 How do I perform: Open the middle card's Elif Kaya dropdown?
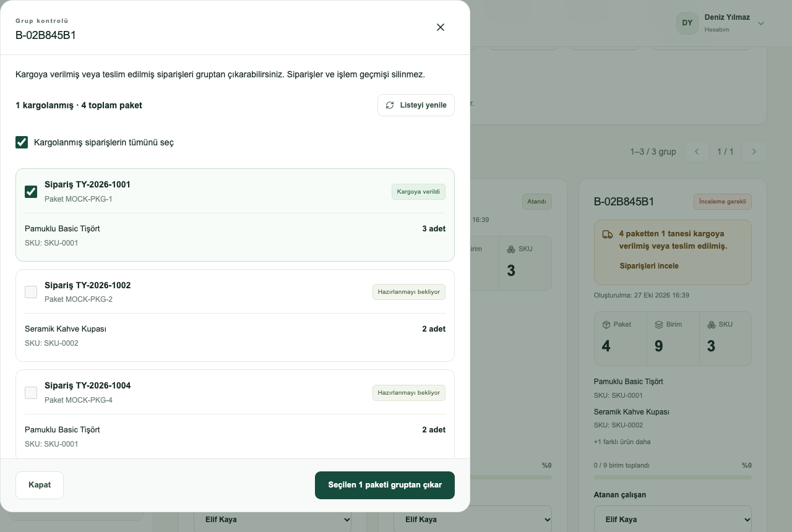tap(473, 520)
